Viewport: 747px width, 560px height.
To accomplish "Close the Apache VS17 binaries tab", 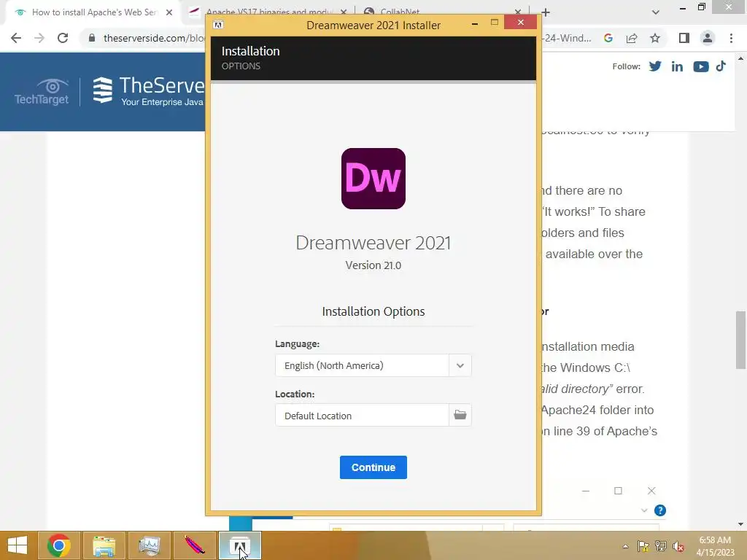I will click(344, 12).
